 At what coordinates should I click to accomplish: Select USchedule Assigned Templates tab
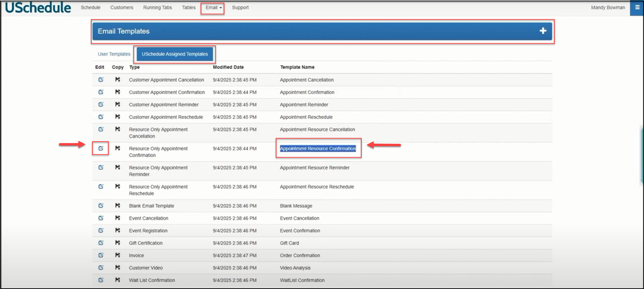(174, 54)
